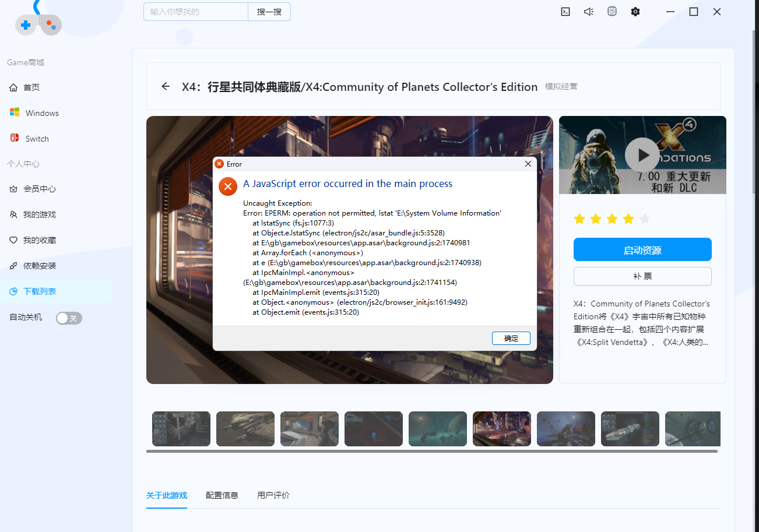Click the 补票 button

[642, 276]
